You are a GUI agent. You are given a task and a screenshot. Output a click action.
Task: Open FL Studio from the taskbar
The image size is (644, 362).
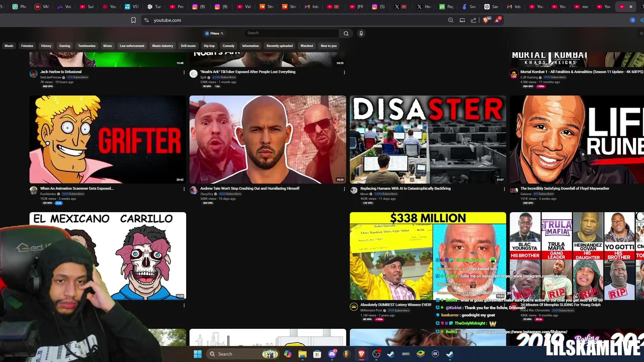[347, 354]
